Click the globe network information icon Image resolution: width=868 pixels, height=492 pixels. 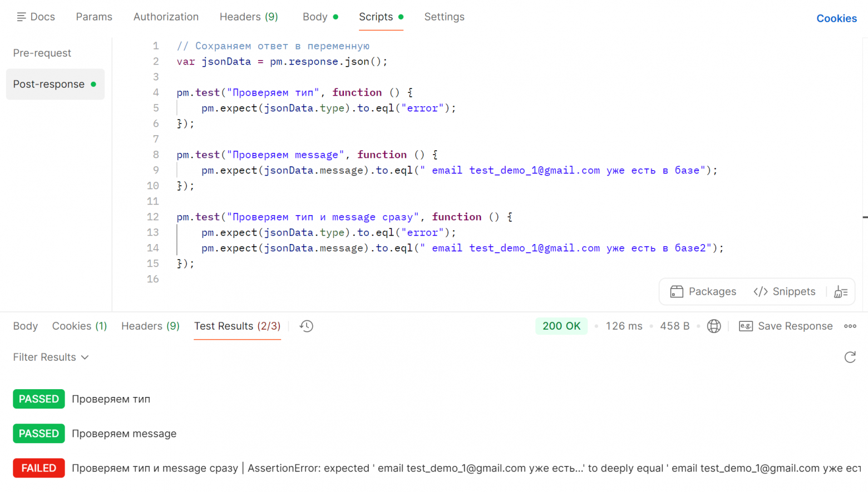[714, 326]
